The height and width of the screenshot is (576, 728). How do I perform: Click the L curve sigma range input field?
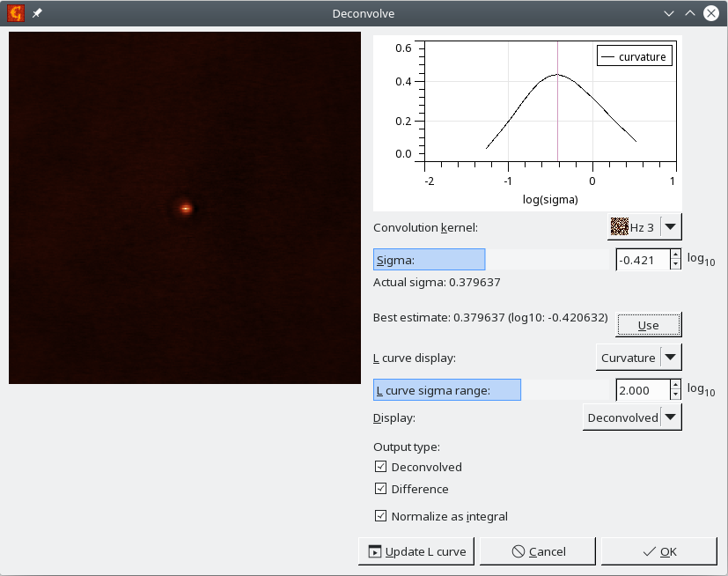coord(643,390)
